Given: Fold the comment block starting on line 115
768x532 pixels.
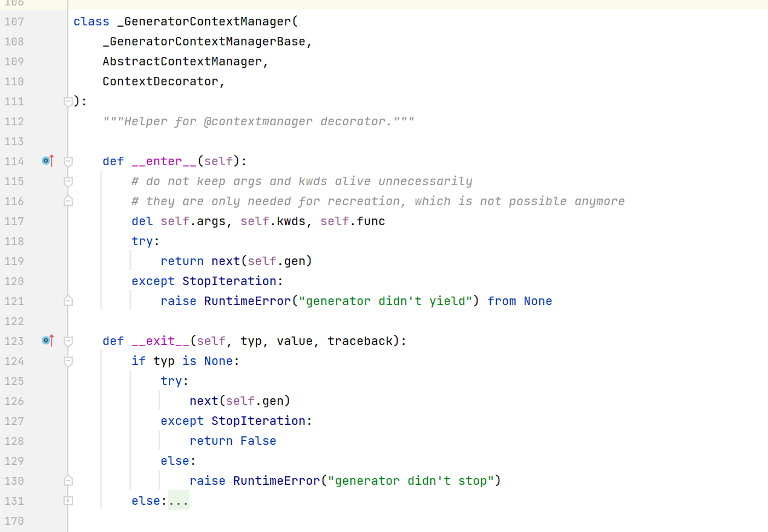Looking at the screenshot, I should pyautogui.click(x=68, y=182).
